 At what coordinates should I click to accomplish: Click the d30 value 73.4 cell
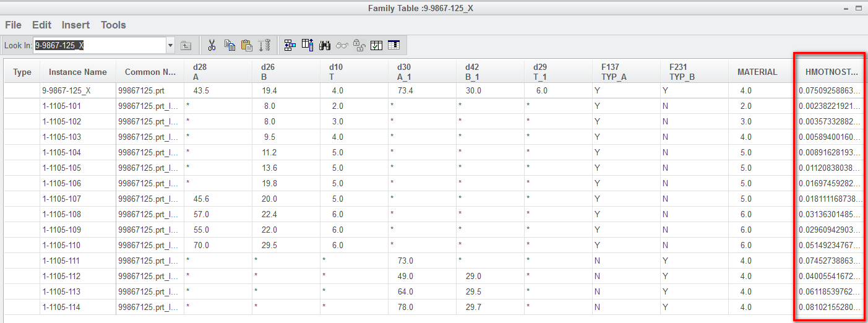[422, 90]
